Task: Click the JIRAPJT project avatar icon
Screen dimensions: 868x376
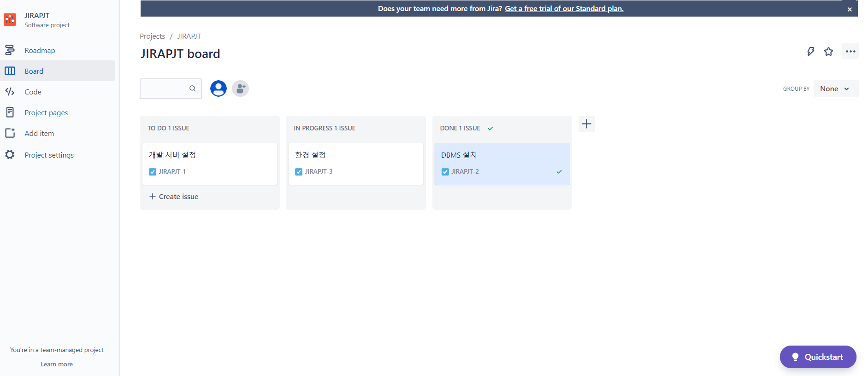Action: click(x=10, y=19)
